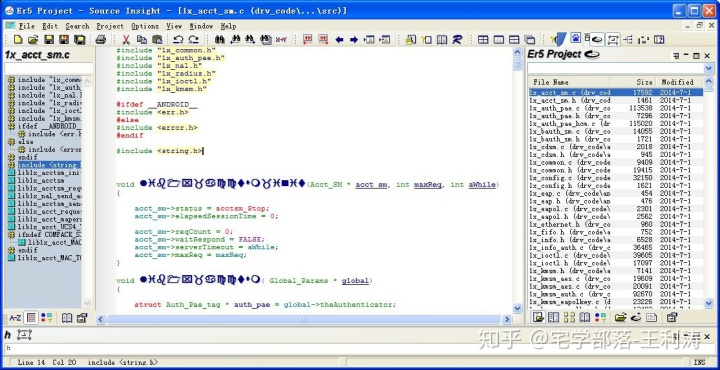Select 1x_auth_pae.c in project list

click(616, 108)
